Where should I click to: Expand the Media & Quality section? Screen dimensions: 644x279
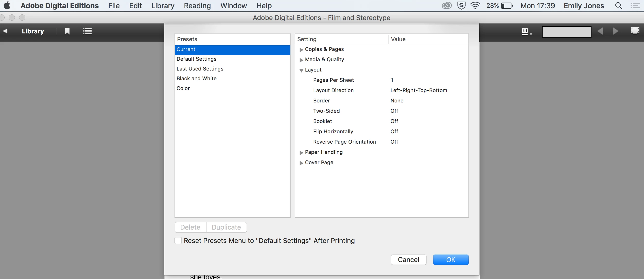point(301,60)
